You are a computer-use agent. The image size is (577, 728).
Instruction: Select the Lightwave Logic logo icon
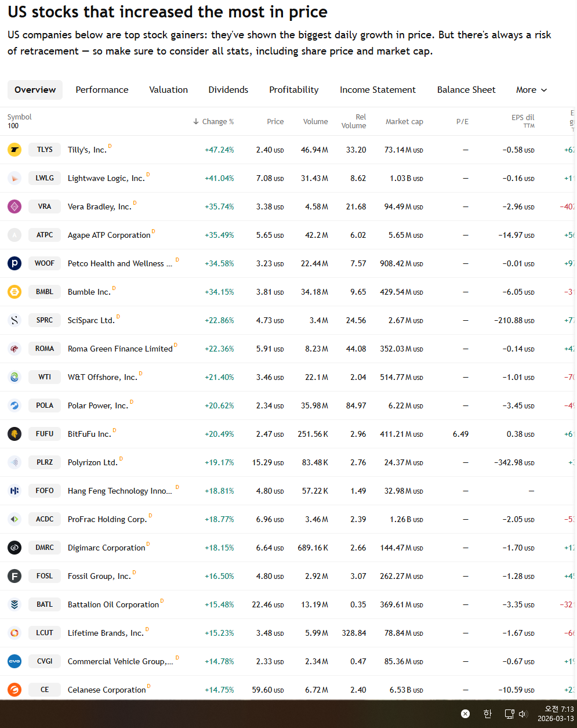14,178
